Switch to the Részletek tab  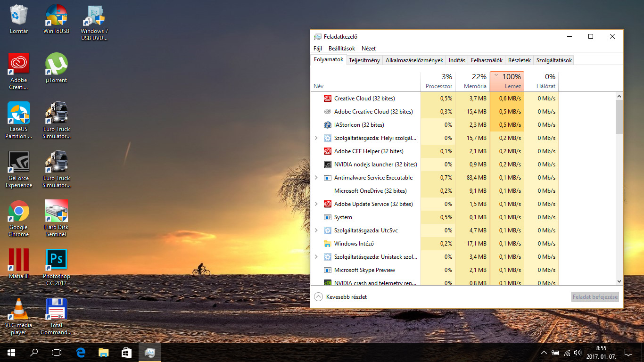tap(520, 60)
